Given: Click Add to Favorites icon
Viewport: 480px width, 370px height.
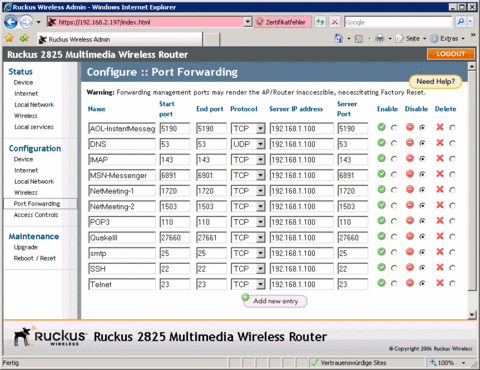Looking at the screenshot, I should [x=24, y=39].
